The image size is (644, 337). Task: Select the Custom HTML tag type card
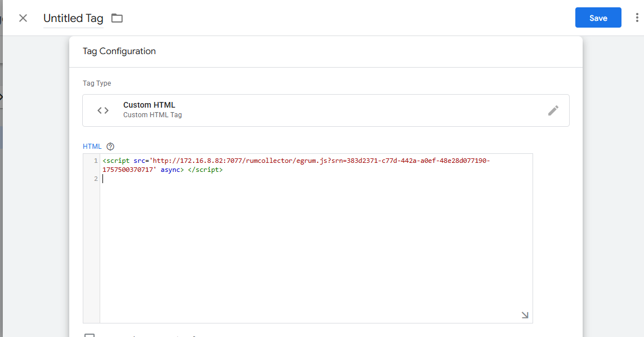pos(327,110)
